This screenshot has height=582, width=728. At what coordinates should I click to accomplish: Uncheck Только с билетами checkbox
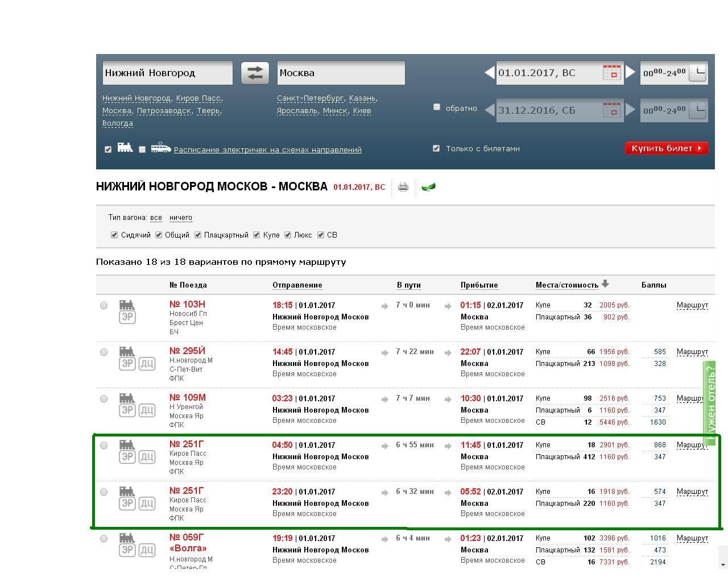click(x=436, y=148)
